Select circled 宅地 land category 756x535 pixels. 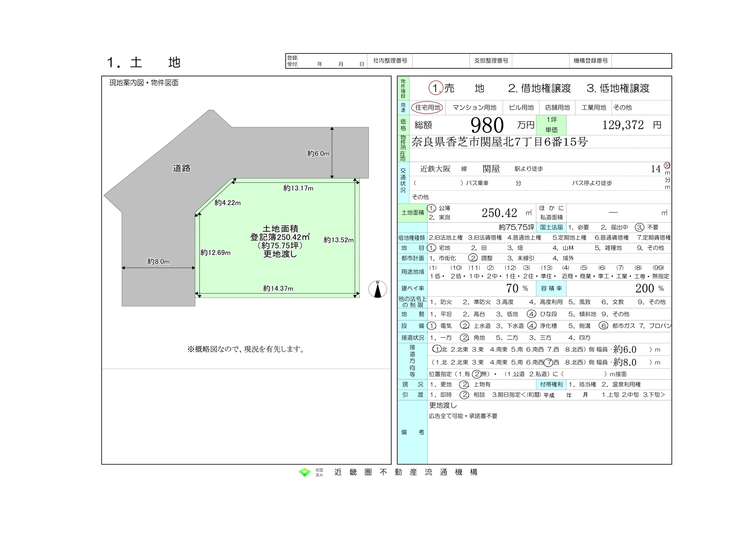click(x=439, y=248)
